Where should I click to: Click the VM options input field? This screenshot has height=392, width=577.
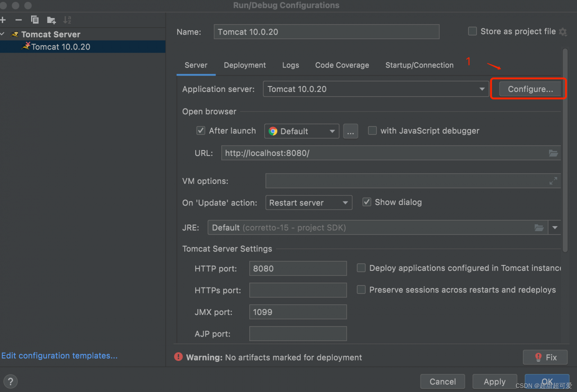(413, 181)
